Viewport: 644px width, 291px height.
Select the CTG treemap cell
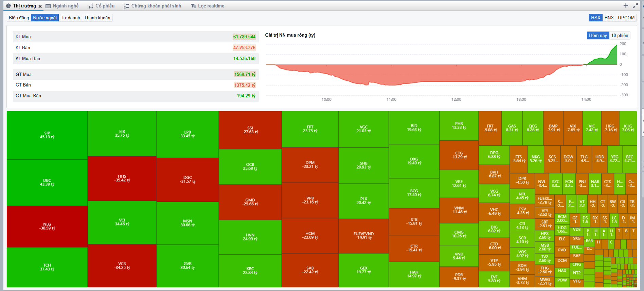click(x=459, y=155)
